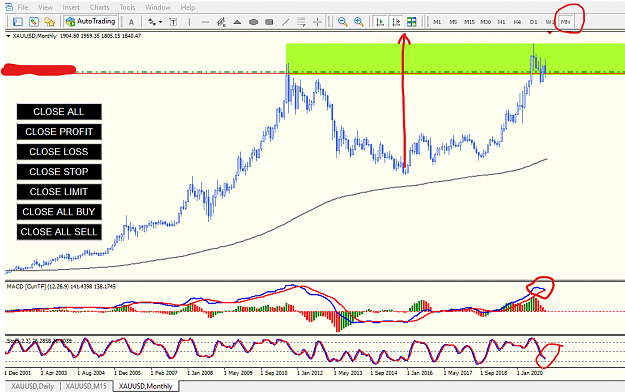Viewport: 625px width, 392px height.
Task: Open the Market Watch window icon
Action: (x=18, y=22)
